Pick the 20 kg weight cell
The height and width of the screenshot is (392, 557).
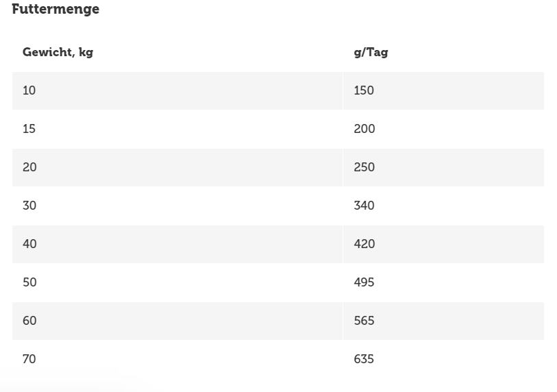(x=29, y=167)
